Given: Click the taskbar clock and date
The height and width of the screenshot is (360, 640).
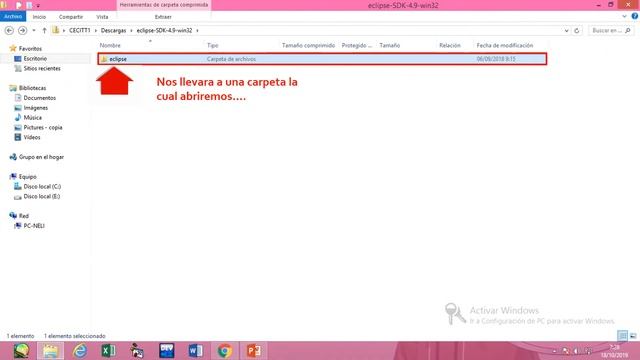Looking at the screenshot, I should pos(614,351).
